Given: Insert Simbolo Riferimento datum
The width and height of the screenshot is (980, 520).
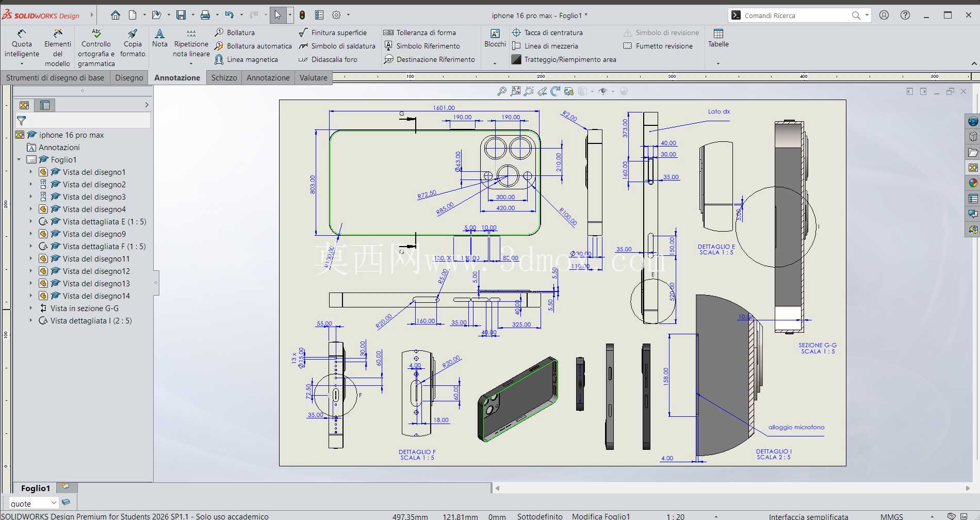Looking at the screenshot, I should click(422, 46).
